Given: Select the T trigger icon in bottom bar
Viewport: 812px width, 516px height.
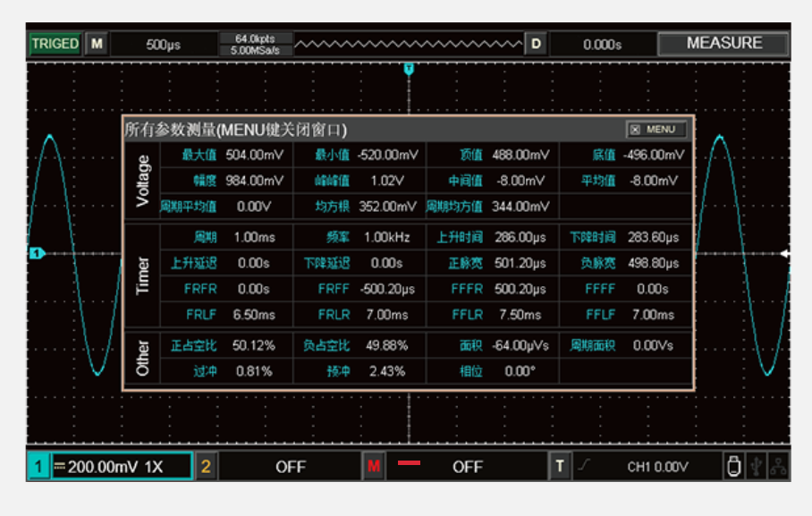Looking at the screenshot, I should point(559,466).
